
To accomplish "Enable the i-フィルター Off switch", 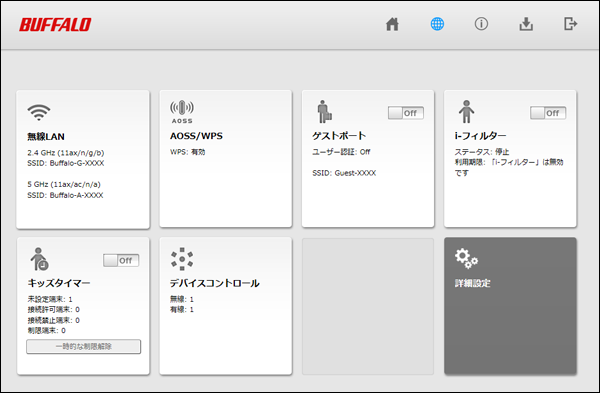I will click(548, 113).
